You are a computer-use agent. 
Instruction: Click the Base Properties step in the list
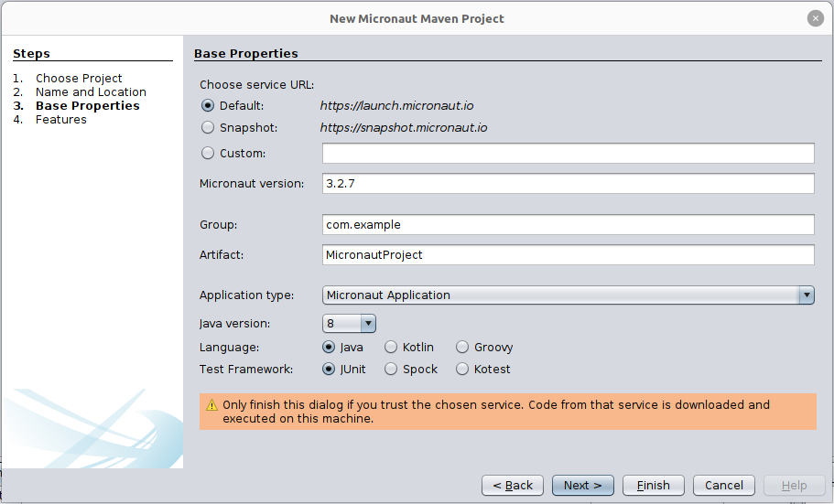88,106
